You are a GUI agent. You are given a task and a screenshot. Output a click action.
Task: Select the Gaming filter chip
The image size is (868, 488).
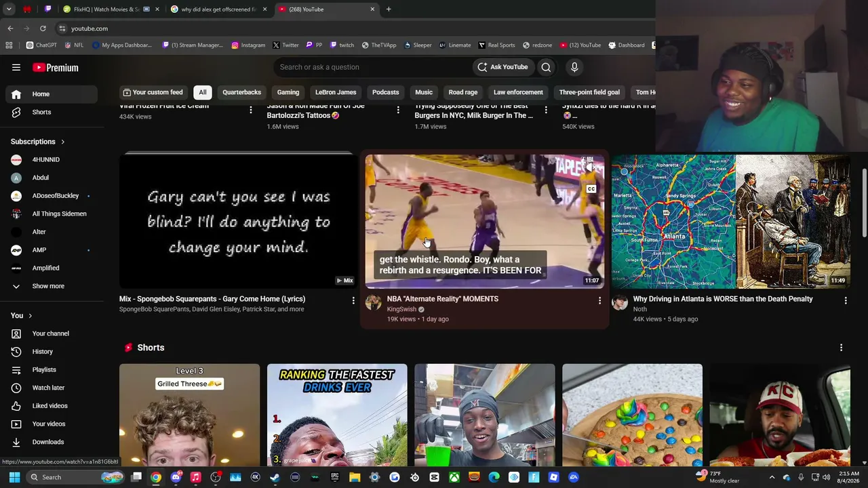tap(288, 92)
